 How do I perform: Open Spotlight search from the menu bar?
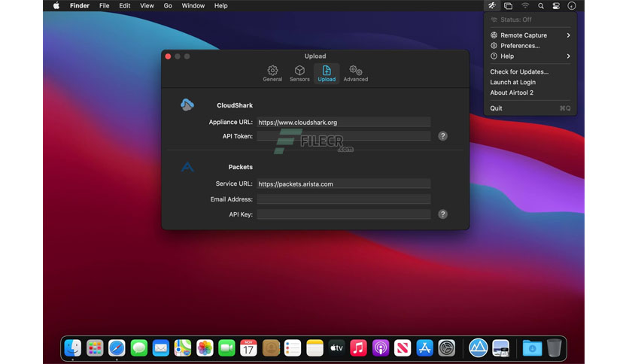[x=541, y=5]
